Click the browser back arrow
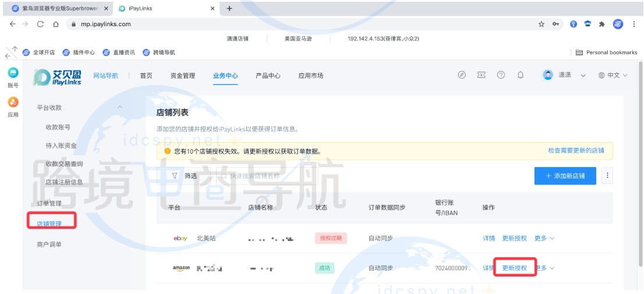 coord(12,24)
